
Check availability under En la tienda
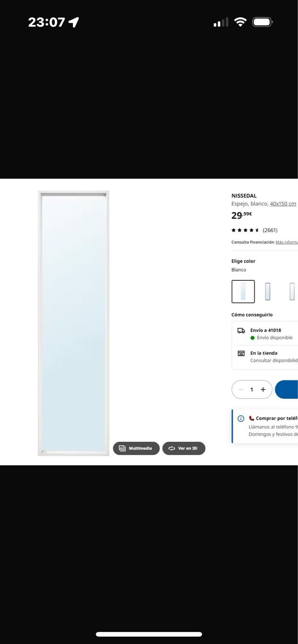click(x=274, y=360)
